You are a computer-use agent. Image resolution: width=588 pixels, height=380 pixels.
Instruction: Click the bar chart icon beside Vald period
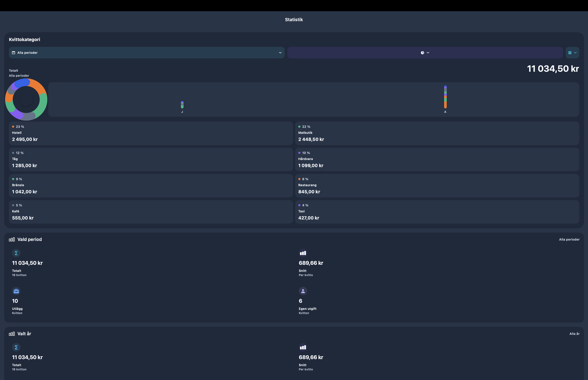point(12,239)
